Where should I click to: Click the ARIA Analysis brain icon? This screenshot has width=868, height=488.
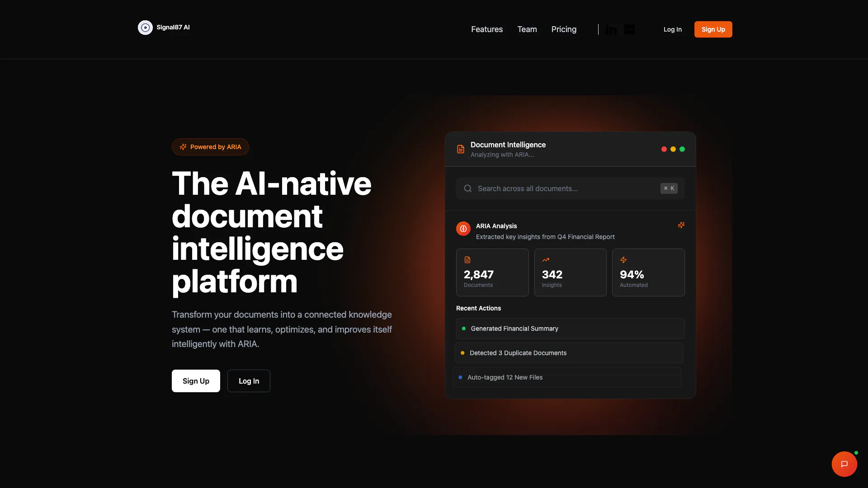(463, 229)
